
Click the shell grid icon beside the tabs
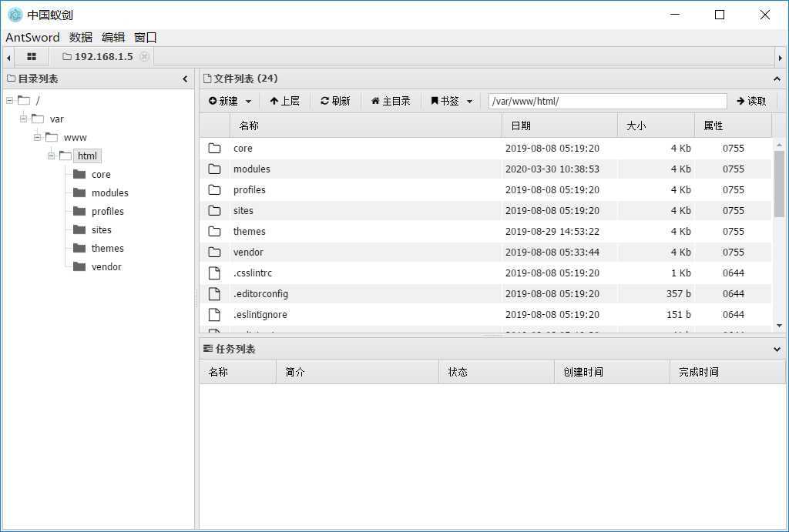click(x=31, y=56)
